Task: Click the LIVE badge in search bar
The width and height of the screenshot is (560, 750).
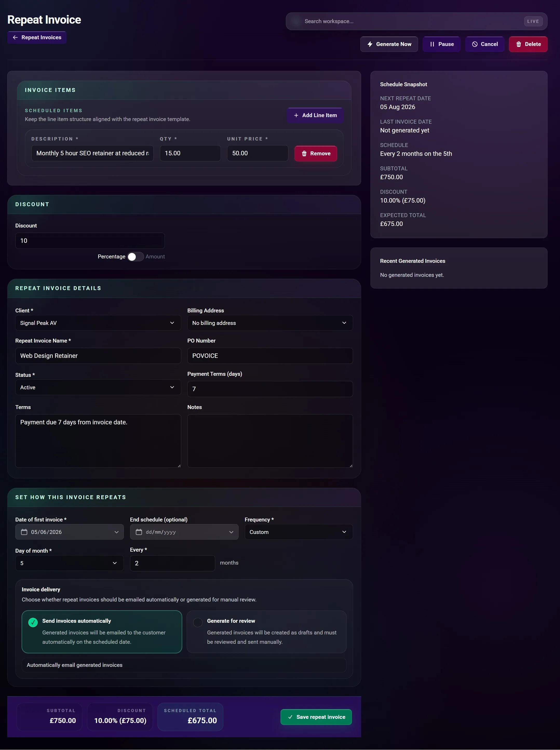Action: point(533,21)
